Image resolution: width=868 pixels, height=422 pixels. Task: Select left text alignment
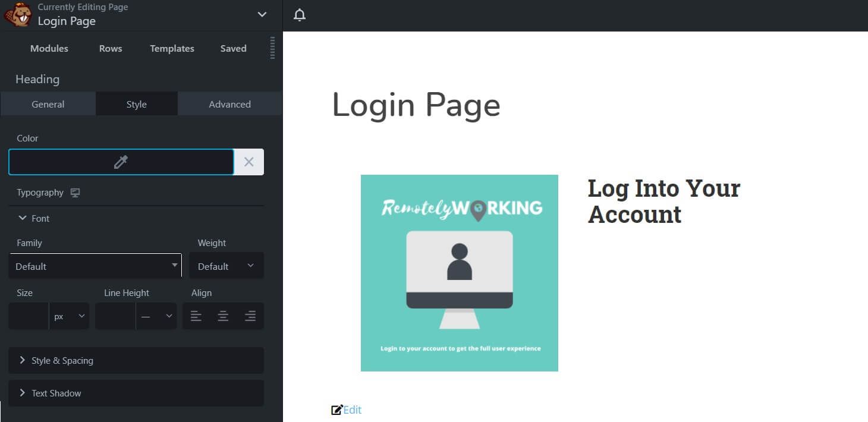pos(196,316)
